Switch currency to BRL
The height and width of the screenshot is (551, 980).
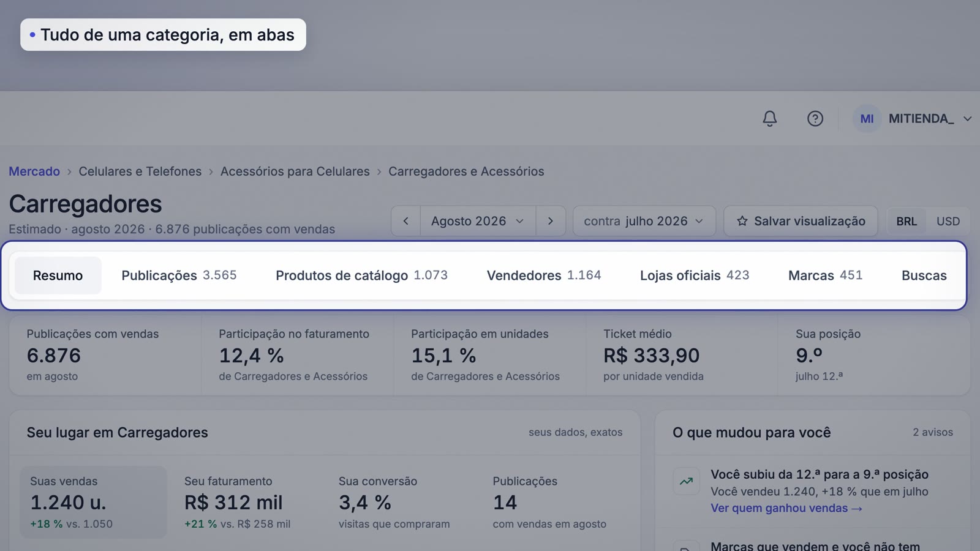pyautogui.click(x=907, y=221)
